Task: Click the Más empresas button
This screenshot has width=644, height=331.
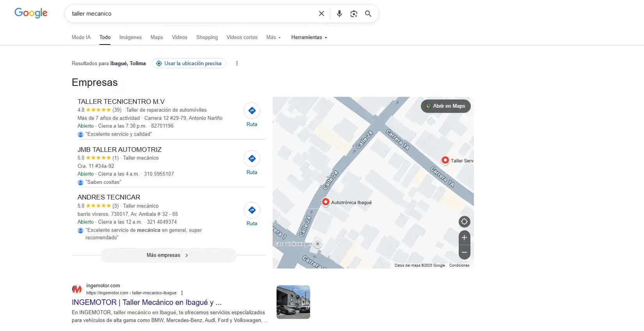Action: 168,255
